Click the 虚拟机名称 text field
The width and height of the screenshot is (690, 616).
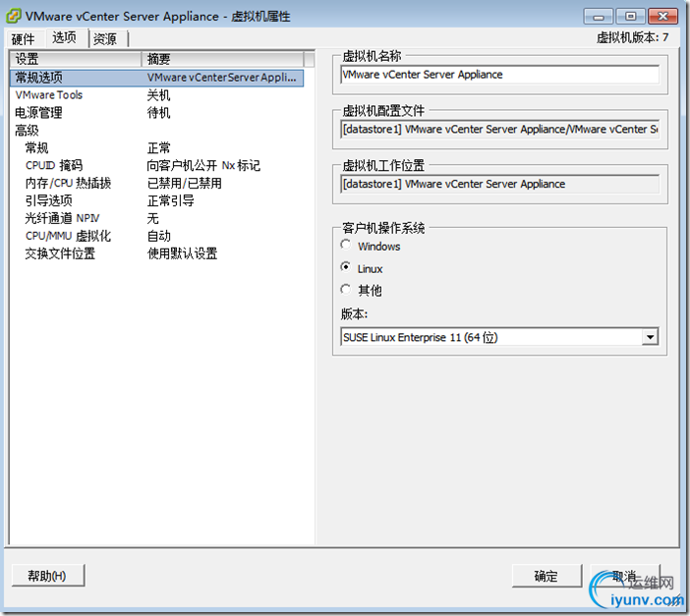pos(500,75)
